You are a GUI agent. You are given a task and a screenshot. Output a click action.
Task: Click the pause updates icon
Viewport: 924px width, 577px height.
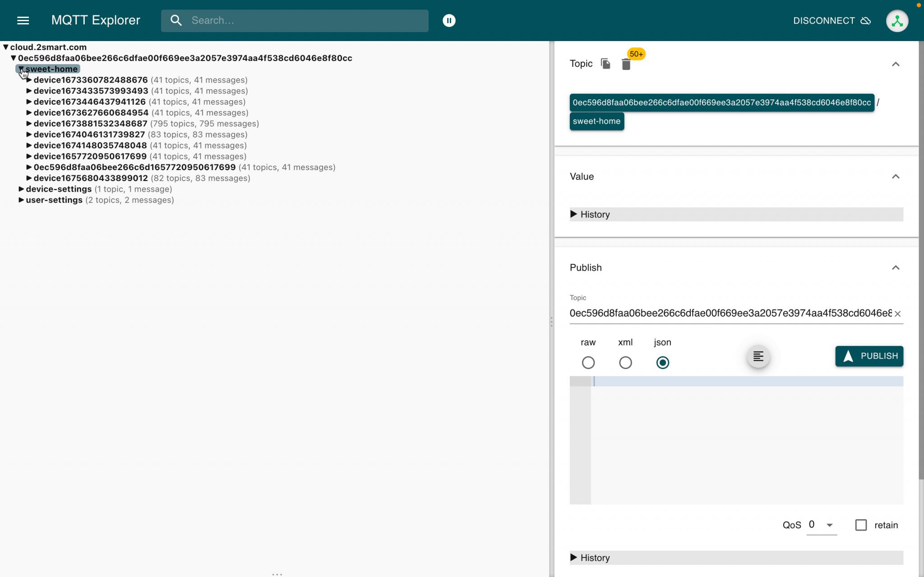pos(449,20)
